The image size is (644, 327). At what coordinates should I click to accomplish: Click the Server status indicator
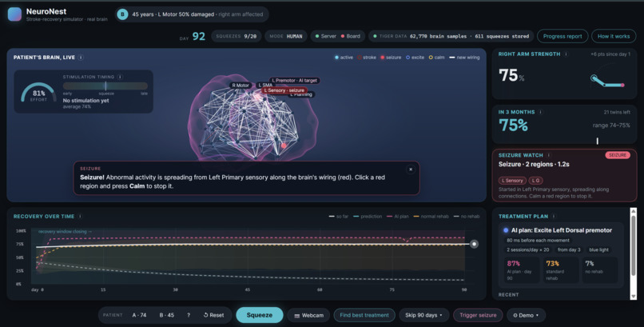click(326, 36)
